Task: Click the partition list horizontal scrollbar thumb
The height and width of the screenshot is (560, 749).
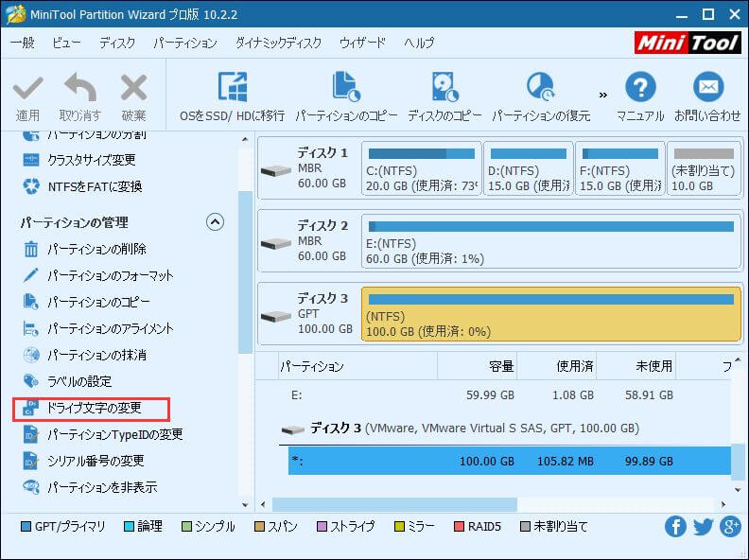Action: (x=394, y=504)
